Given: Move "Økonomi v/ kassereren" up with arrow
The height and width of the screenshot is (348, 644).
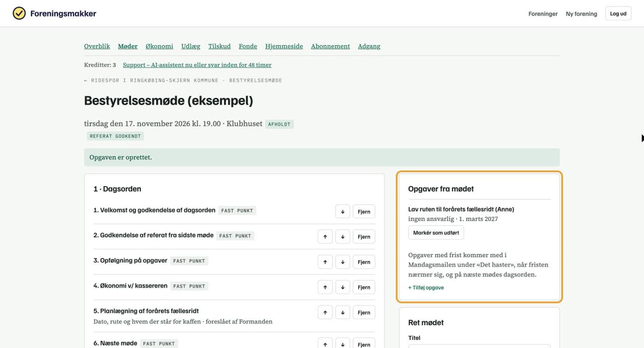Looking at the screenshot, I should [x=325, y=287].
